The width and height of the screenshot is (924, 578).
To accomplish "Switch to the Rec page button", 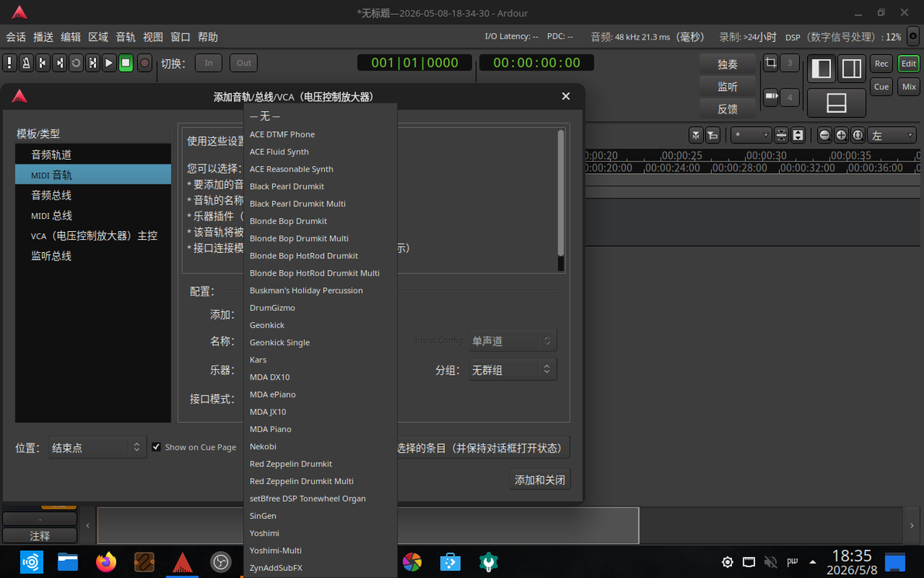I will [x=881, y=64].
